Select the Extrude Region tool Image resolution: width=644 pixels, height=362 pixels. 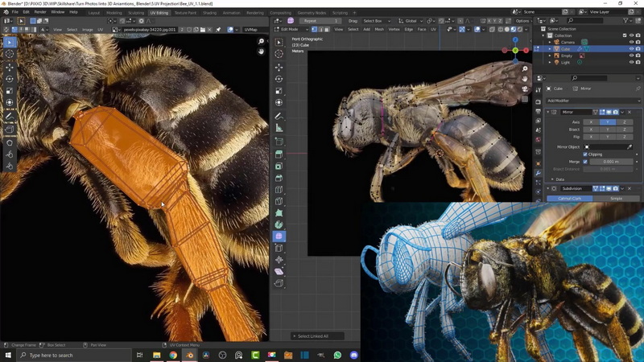(x=279, y=154)
